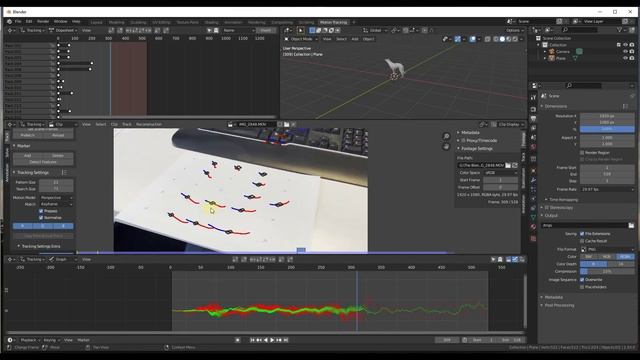
Task: Click the outliner filter funnel icon
Action: pyautogui.click(x=620, y=30)
